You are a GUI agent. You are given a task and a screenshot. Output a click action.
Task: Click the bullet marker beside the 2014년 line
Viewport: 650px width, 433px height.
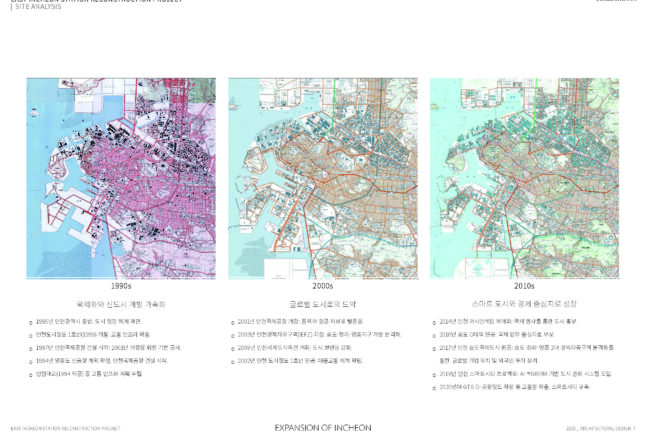coord(434,322)
